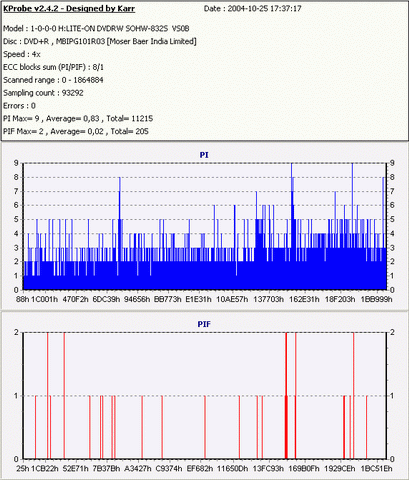Click the 52E71h label on PIF axis
409x480 pixels.
(x=76, y=468)
